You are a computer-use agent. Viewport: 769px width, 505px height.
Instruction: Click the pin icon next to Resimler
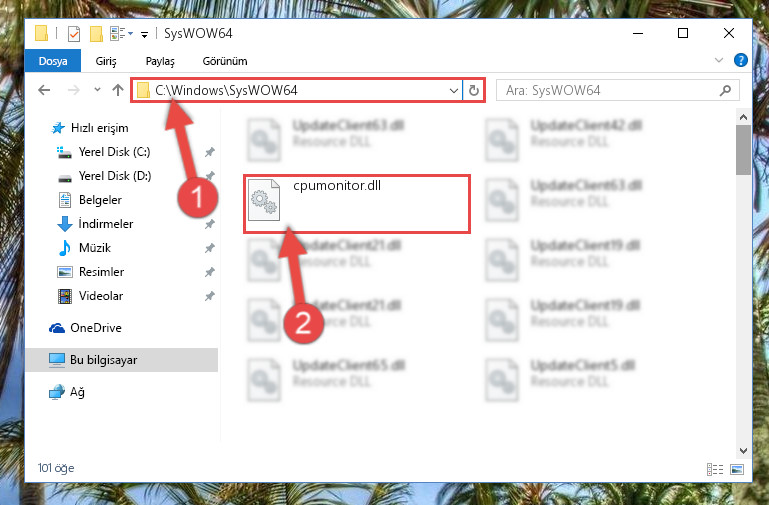point(210,272)
